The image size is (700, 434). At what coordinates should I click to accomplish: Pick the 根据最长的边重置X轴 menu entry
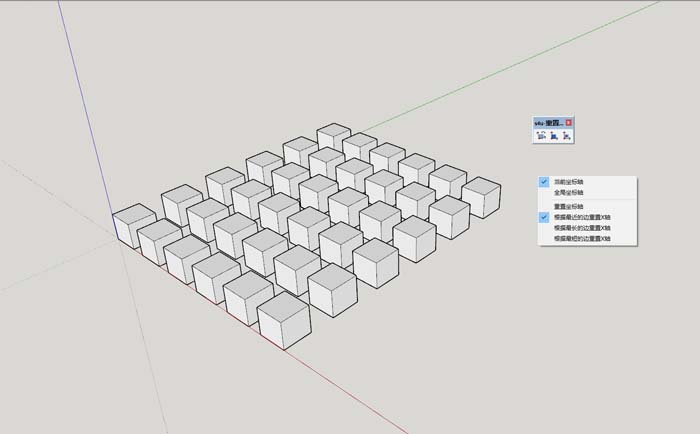point(581,228)
